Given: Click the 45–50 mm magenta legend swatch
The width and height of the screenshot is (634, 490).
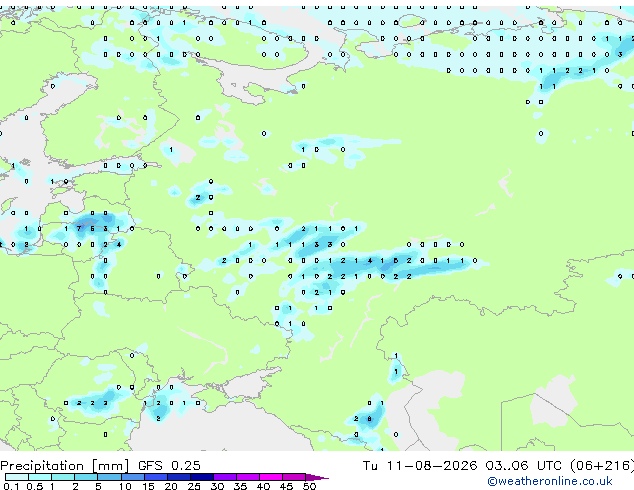Looking at the screenshot, I should tap(294, 477).
